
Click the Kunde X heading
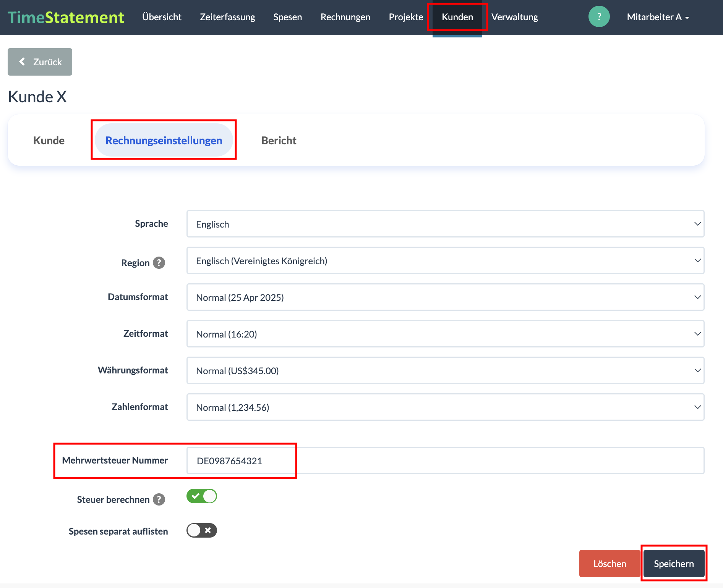pos(37,97)
